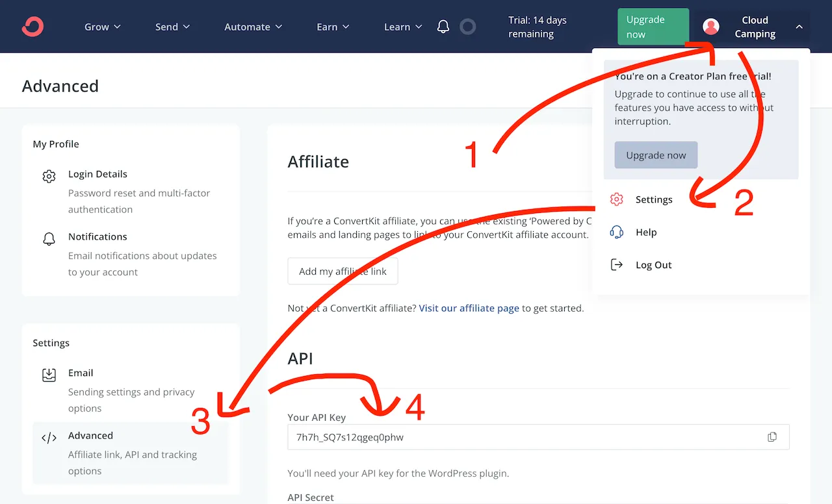
Task: Click the Advanced code brackets icon
Action: [x=49, y=438]
